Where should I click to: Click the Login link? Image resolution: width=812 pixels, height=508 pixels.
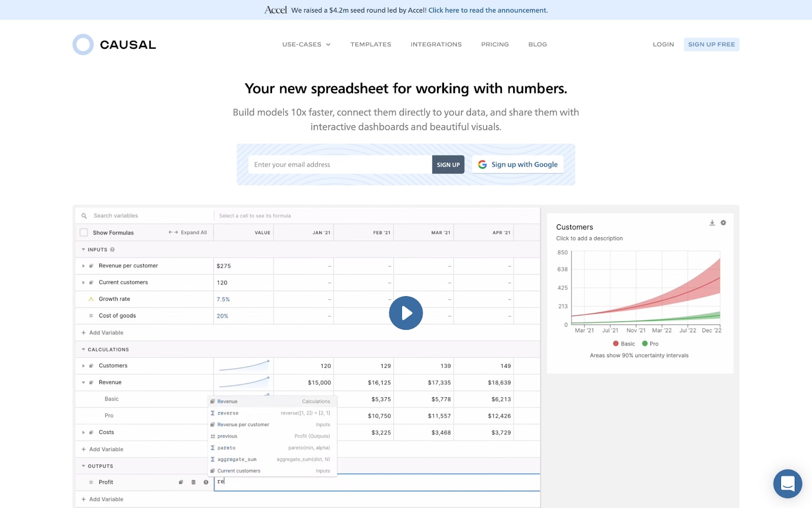[663, 45]
